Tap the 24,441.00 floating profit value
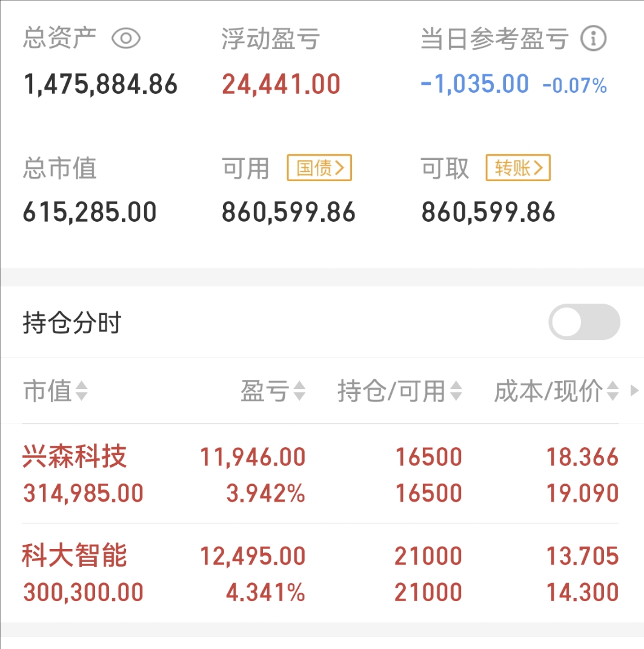Image resolution: width=644 pixels, height=649 pixels. pos(281,84)
